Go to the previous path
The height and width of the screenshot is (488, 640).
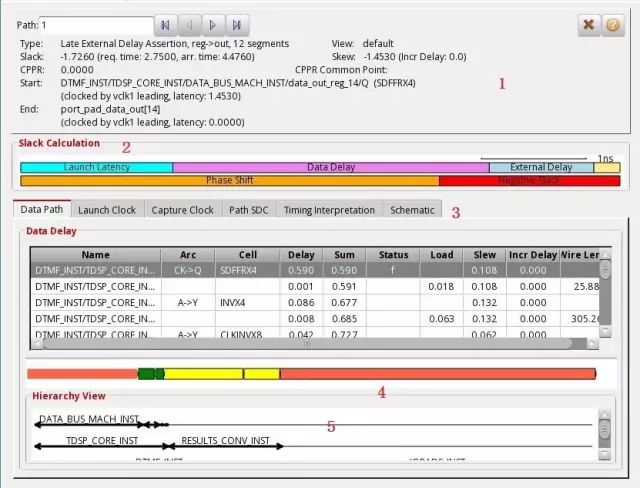[189, 25]
